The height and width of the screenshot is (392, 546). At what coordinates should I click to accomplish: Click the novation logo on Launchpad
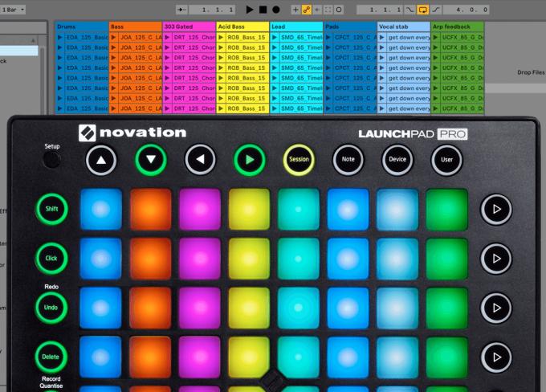(132, 133)
